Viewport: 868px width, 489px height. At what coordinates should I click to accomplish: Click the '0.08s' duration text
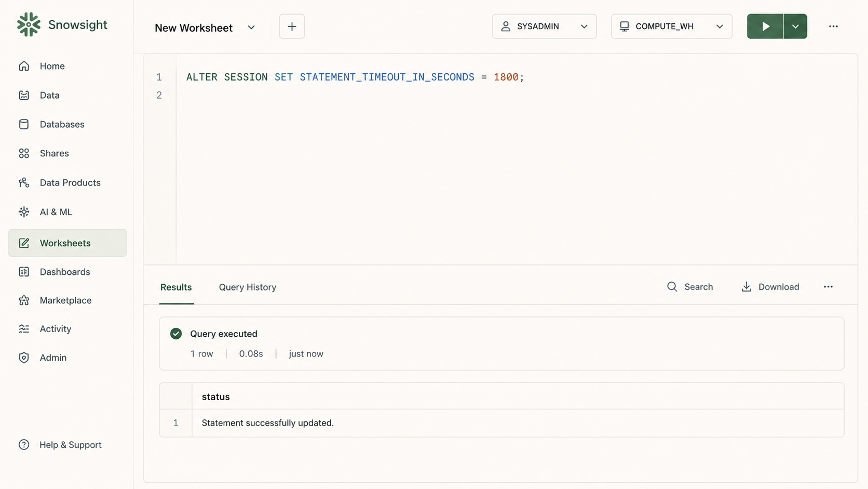pos(251,354)
